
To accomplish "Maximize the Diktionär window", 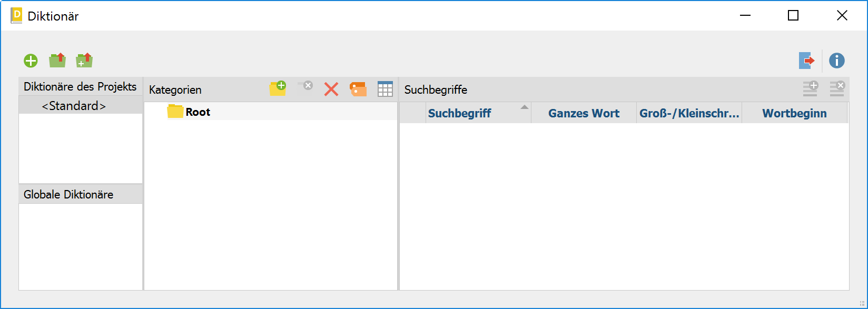I will pos(793,16).
